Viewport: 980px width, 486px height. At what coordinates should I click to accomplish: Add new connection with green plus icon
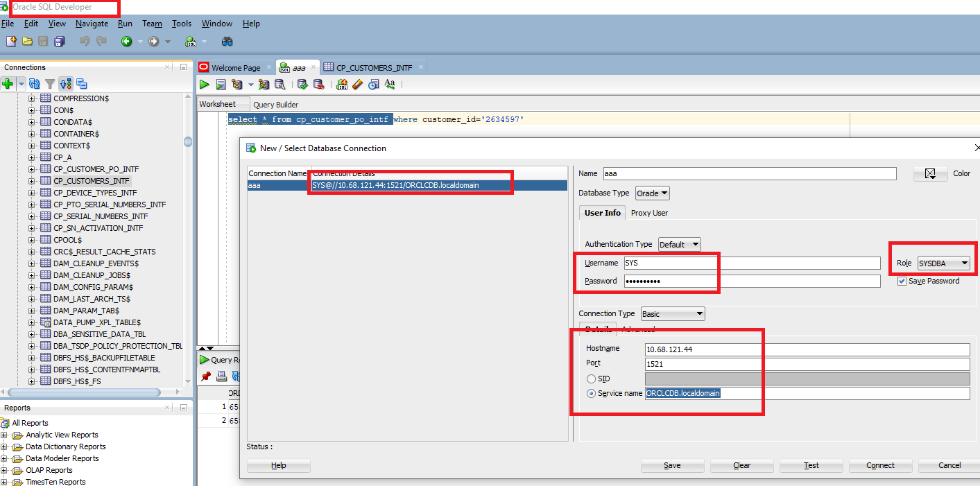(8, 84)
